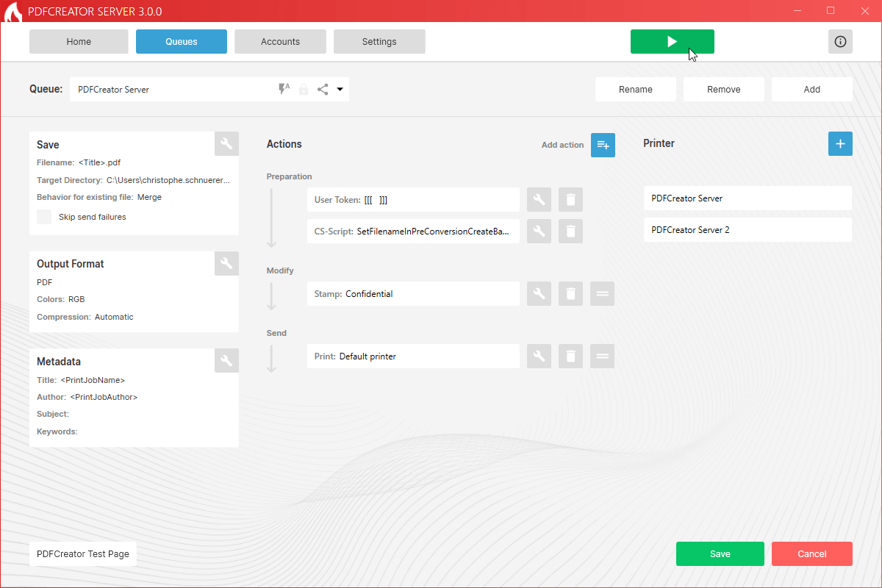Image resolution: width=882 pixels, height=588 pixels.
Task: Delete the Stamp Confidential action
Action: [570, 294]
